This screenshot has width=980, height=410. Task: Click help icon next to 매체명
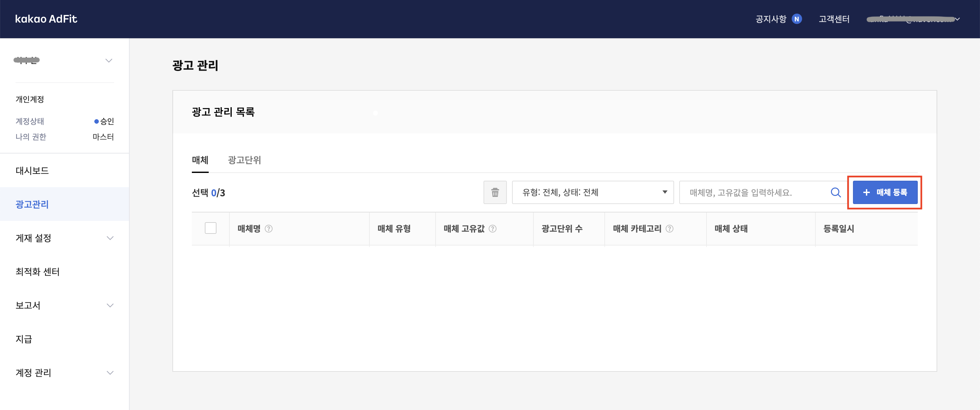click(269, 229)
